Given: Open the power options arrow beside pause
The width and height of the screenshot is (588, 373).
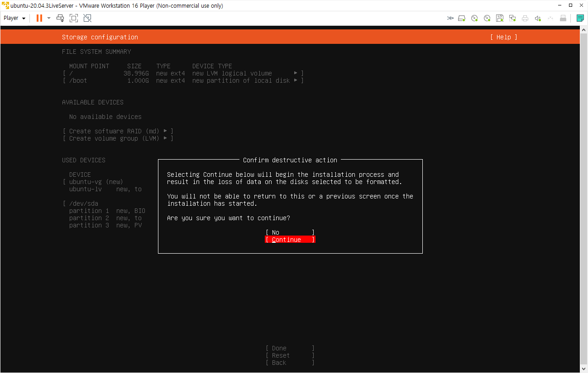Looking at the screenshot, I should coord(49,18).
